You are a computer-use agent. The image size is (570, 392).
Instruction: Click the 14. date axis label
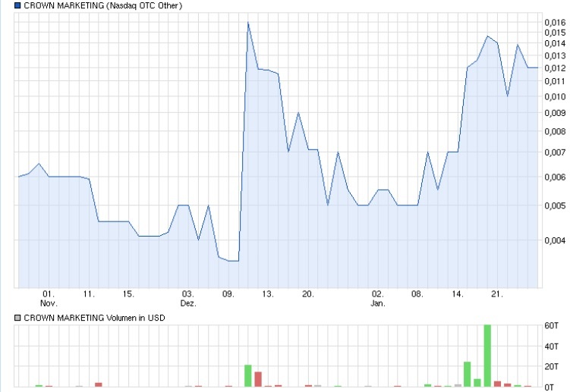pos(458,294)
